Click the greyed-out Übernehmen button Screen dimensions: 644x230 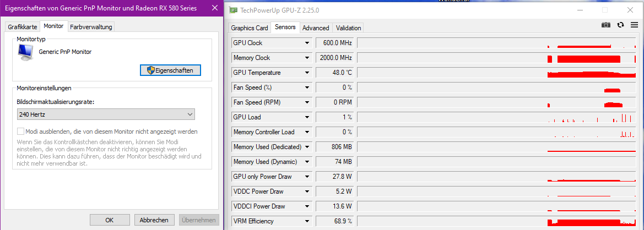[x=199, y=220]
